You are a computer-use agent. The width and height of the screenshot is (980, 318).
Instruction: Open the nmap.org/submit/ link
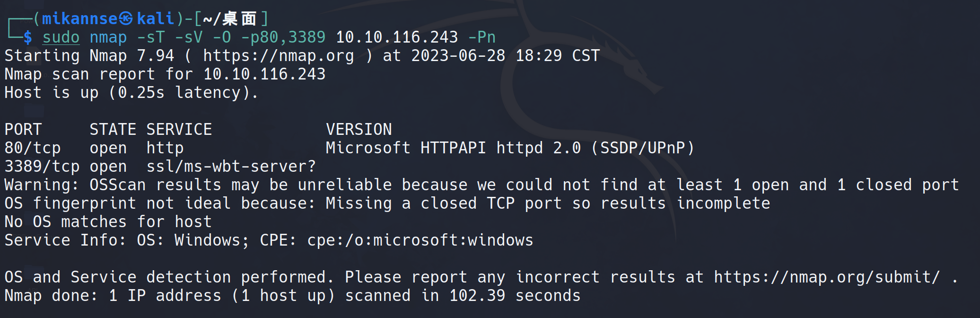pyautogui.click(x=827, y=277)
